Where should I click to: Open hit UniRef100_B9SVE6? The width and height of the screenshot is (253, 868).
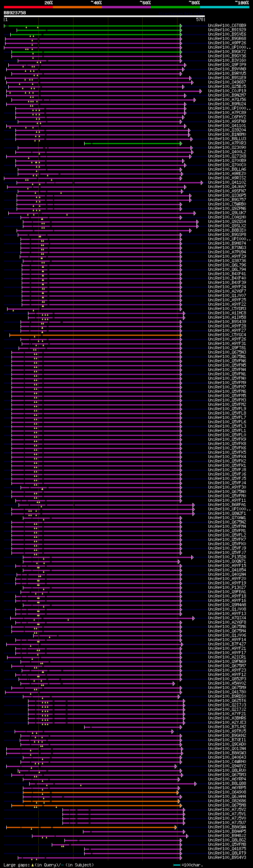227,34
